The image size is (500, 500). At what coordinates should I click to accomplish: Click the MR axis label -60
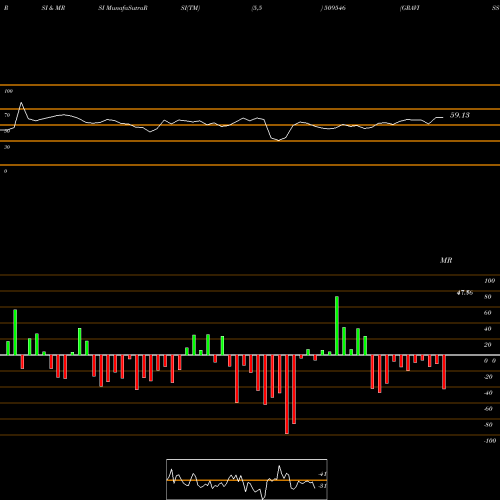point(488,409)
